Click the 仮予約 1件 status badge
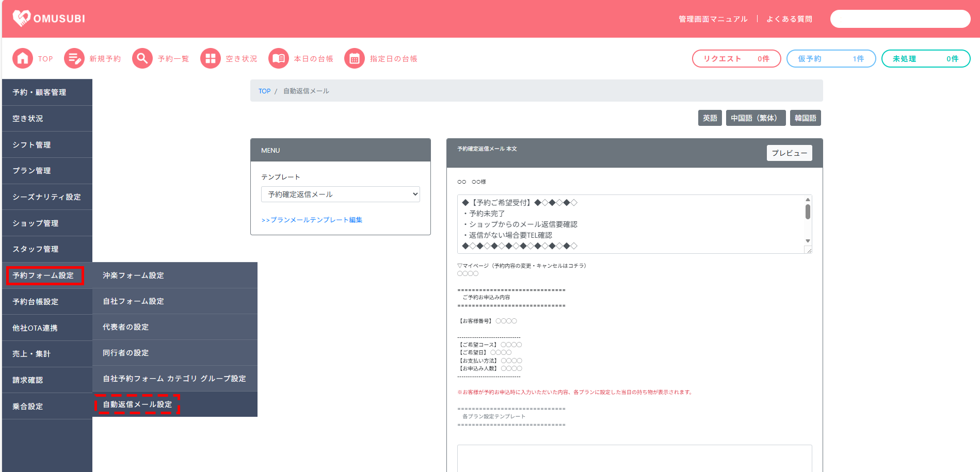 tap(830, 59)
